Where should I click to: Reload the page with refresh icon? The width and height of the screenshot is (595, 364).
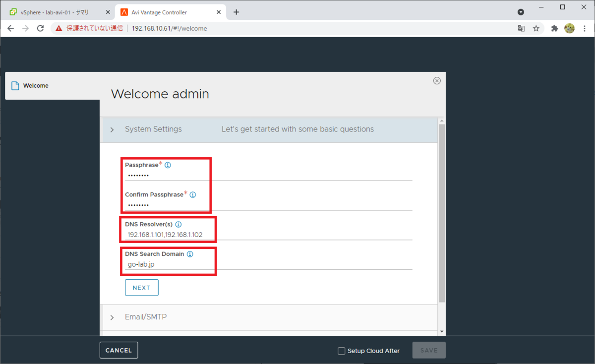(x=40, y=28)
